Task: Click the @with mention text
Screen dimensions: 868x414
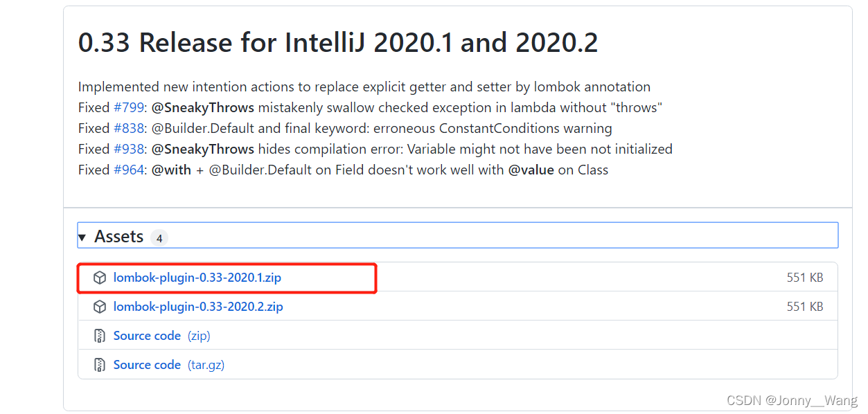Action: [171, 170]
